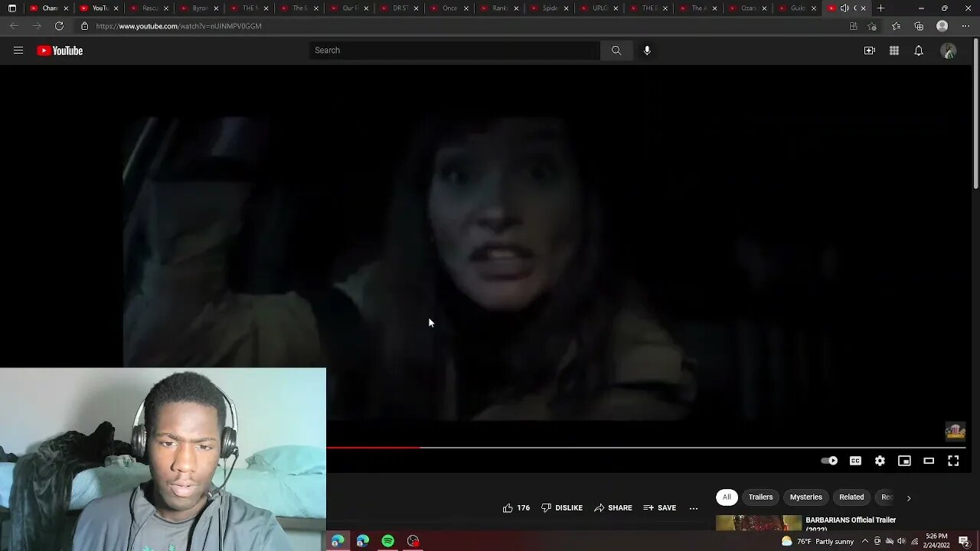This screenshot has width=980, height=551.
Task: Enable the miniplayer
Action: (904, 461)
